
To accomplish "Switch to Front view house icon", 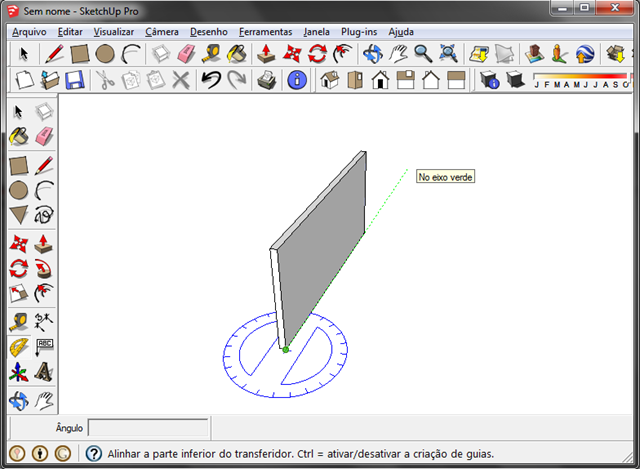I will click(380, 80).
